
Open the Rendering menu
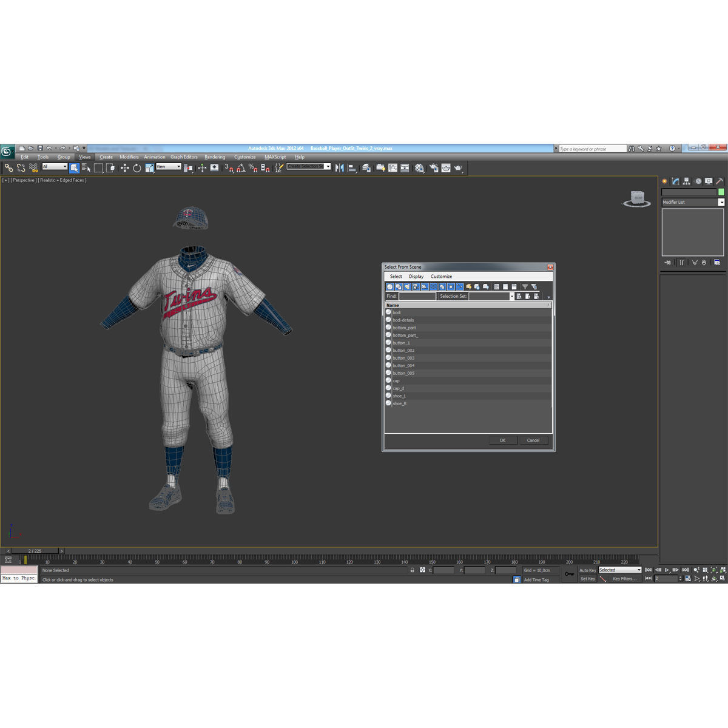215,157
